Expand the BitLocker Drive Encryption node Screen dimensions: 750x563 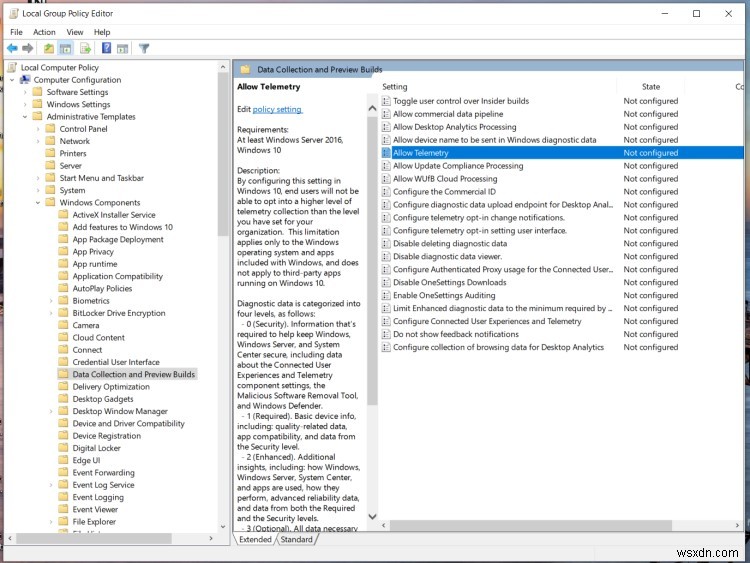pos(51,313)
